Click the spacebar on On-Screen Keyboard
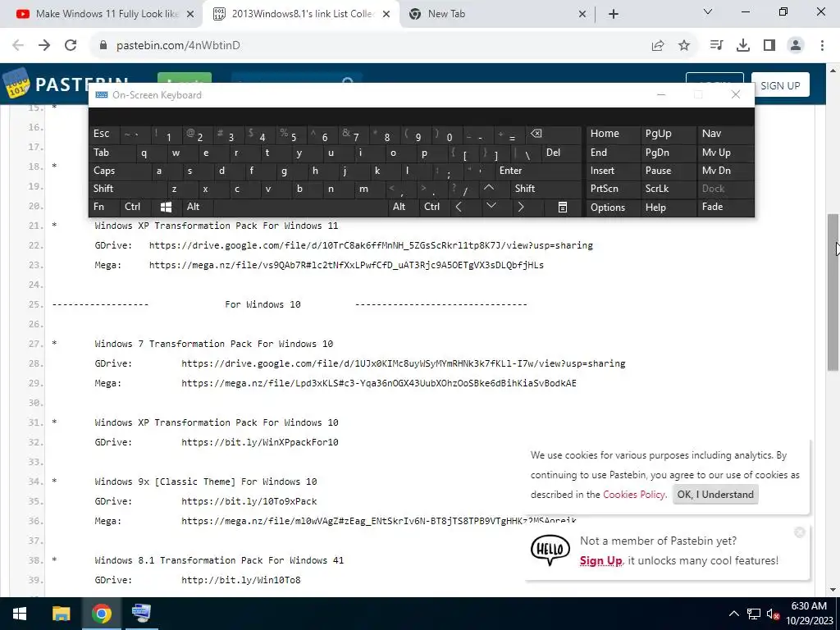Image resolution: width=840 pixels, height=630 pixels. tap(300, 207)
